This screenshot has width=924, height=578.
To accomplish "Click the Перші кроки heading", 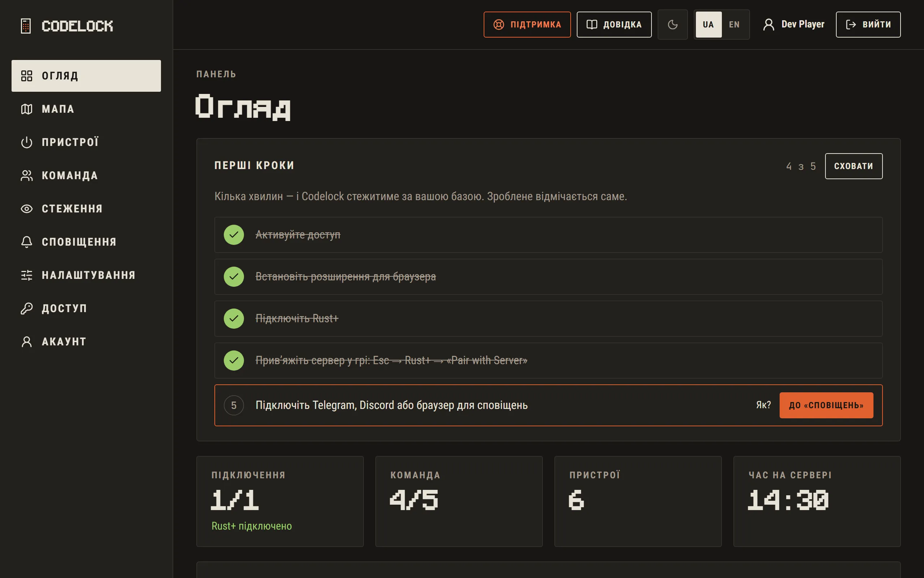I will point(254,165).
